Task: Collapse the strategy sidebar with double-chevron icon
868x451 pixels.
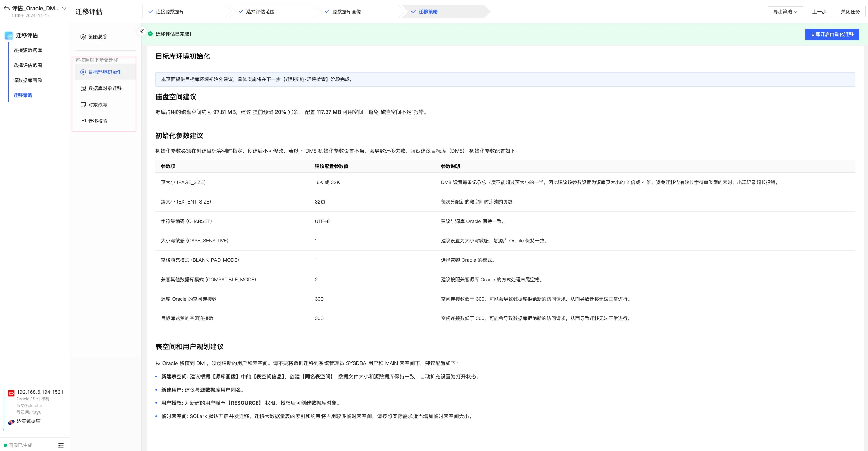Action: (x=141, y=31)
